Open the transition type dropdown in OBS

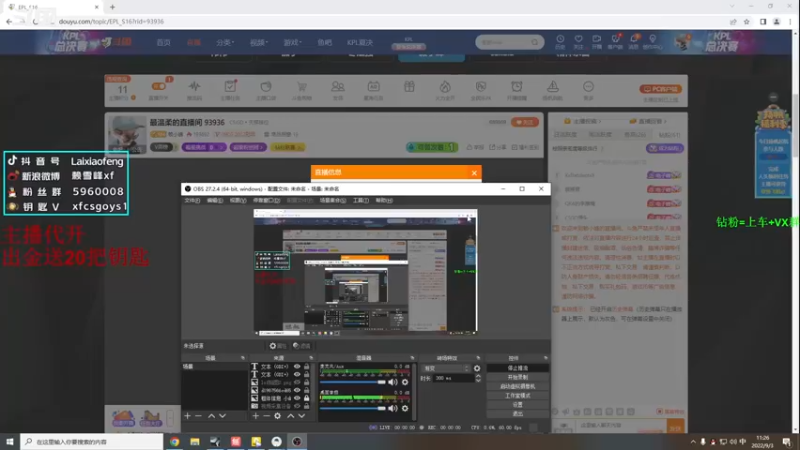click(x=446, y=368)
